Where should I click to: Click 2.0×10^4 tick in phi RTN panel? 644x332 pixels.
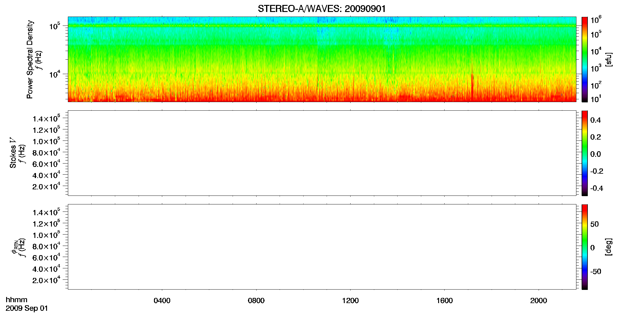coord(46,280)
